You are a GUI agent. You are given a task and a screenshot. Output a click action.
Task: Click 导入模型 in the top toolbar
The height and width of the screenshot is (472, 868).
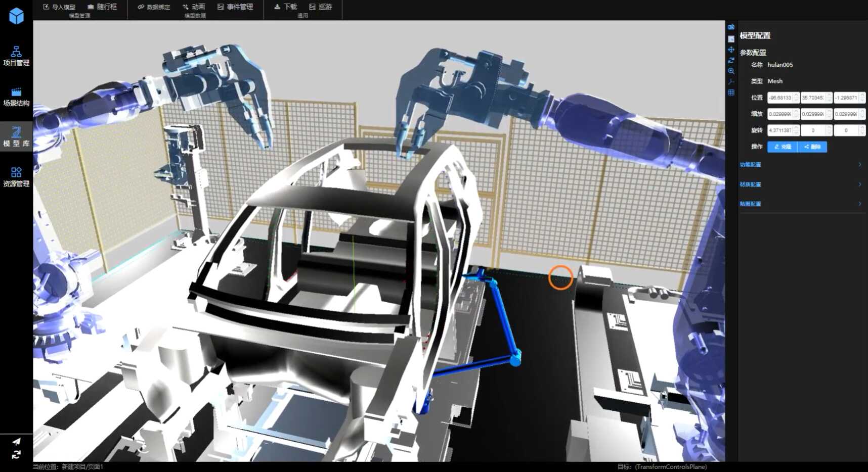pos(59,7)
